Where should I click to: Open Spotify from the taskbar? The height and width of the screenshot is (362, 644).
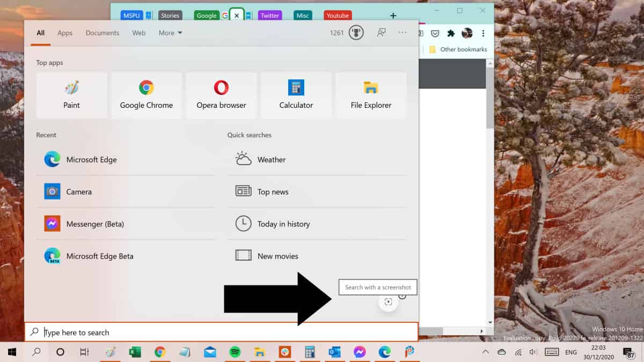235,352
